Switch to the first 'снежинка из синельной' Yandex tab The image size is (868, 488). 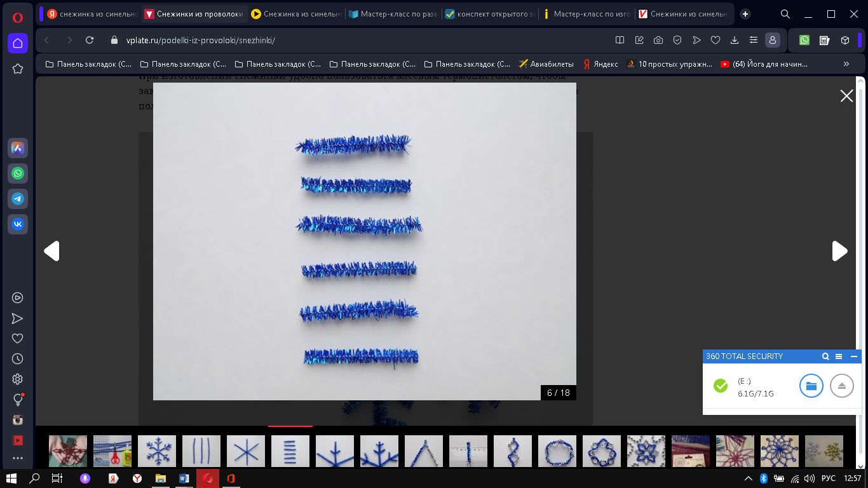(x=92, y=14)
